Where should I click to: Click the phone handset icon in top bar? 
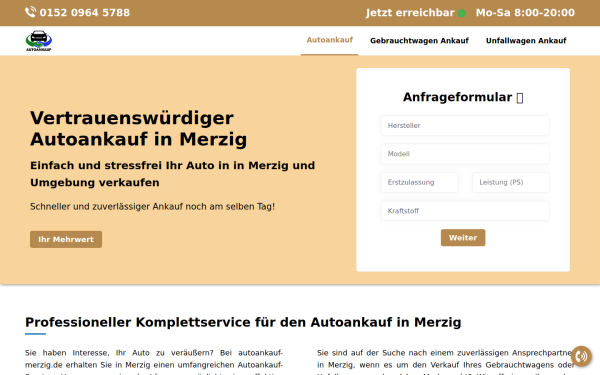click(30, 12)
